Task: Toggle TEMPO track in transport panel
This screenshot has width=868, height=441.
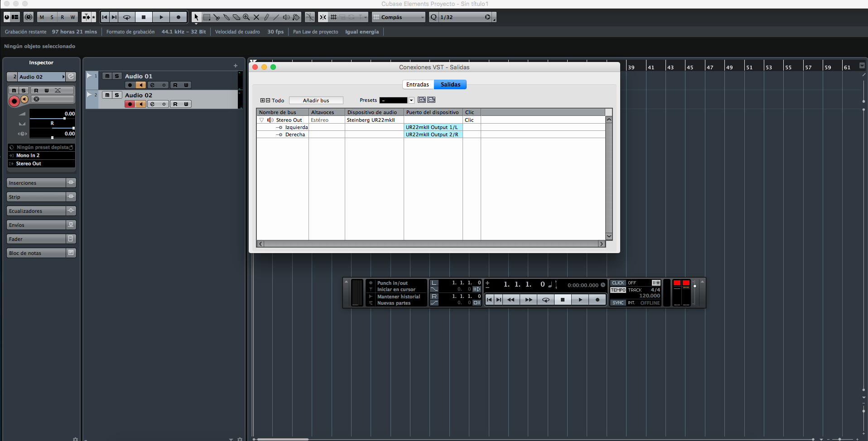Action: coord(618,290)
